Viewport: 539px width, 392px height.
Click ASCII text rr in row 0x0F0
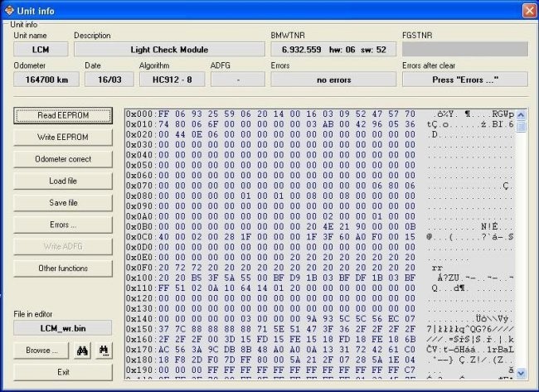pyautogui.click(x=437, y=268)
